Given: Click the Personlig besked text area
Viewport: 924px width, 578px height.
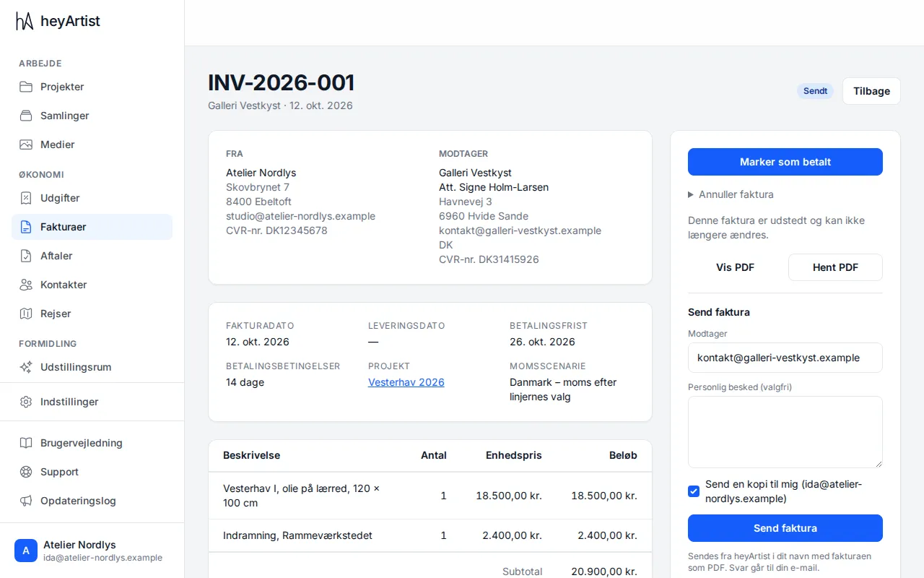Looking at the screenshot, I should coord(785,432).
